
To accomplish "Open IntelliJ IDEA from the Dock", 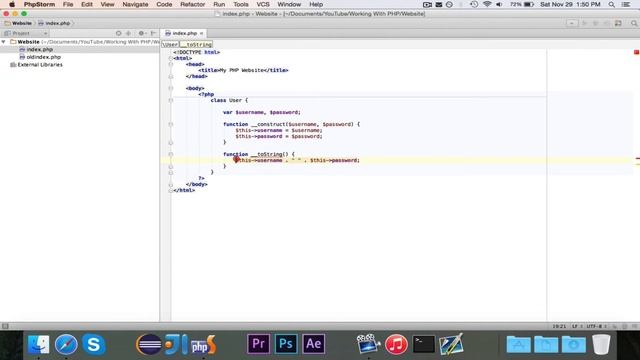I will [x=176, y=344].
